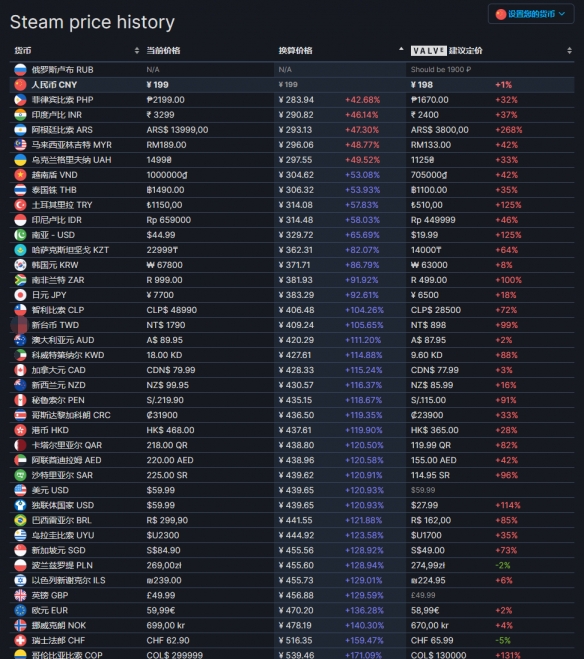Click the 18.00 KD price in KWD row

164,355
